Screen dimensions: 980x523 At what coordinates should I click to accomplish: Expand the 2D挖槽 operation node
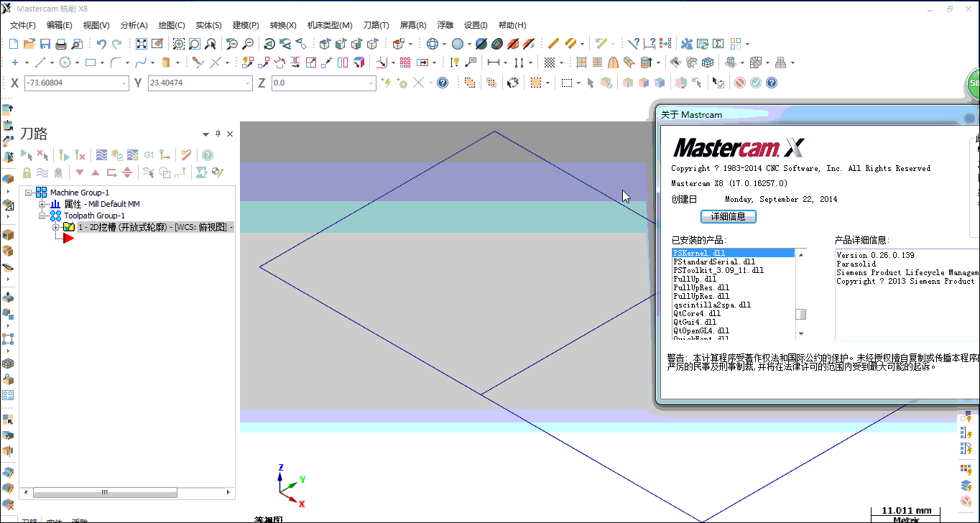tap(56, 227)
